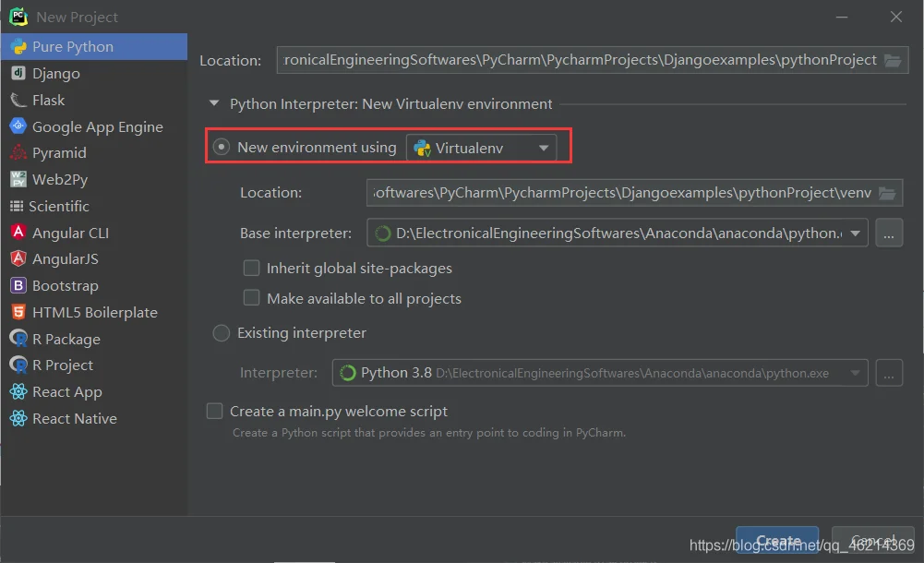This screenshot has width=924, height=563.
Task: Click the Create button
Action: pyautogui.click(x=777, y=540)
